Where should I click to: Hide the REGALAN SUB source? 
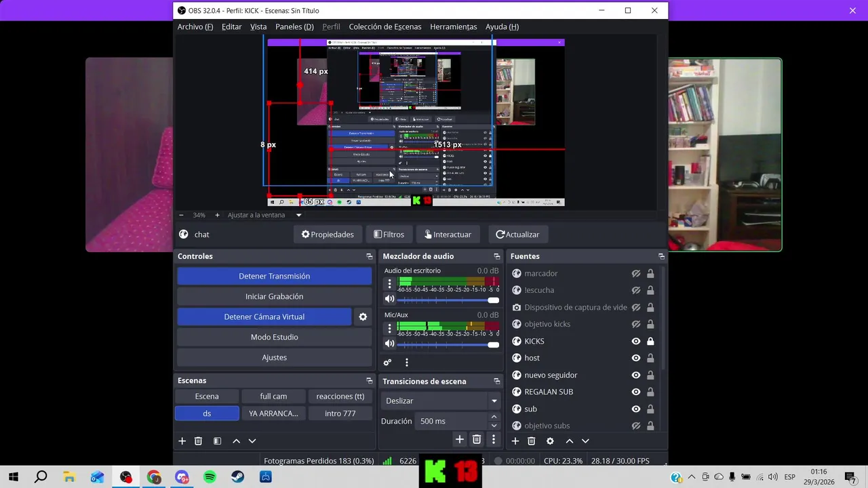[636, 392]
